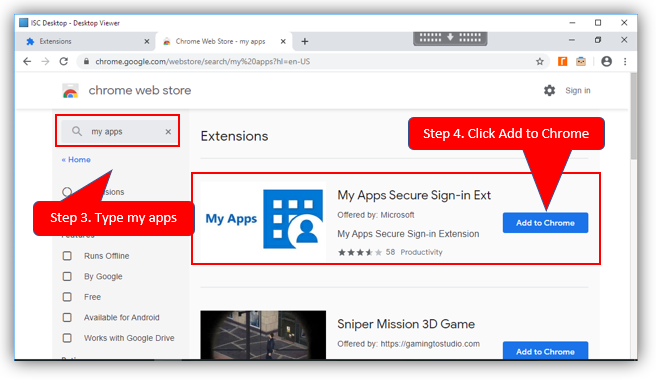Image resolution: width=656 pixels, height=380 pixels.
Task: Click the Extensions section heading
Action: tap(234, 136)
